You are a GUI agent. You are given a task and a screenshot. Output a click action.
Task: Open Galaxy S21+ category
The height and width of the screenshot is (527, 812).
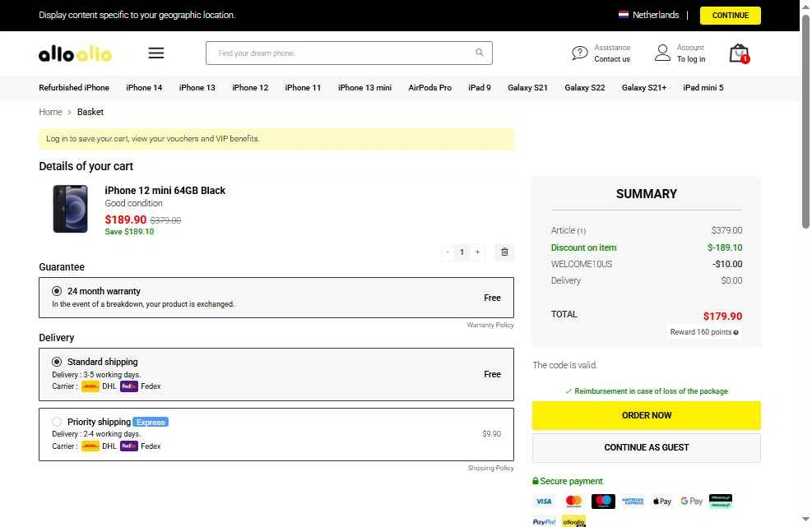click(643, 87)
